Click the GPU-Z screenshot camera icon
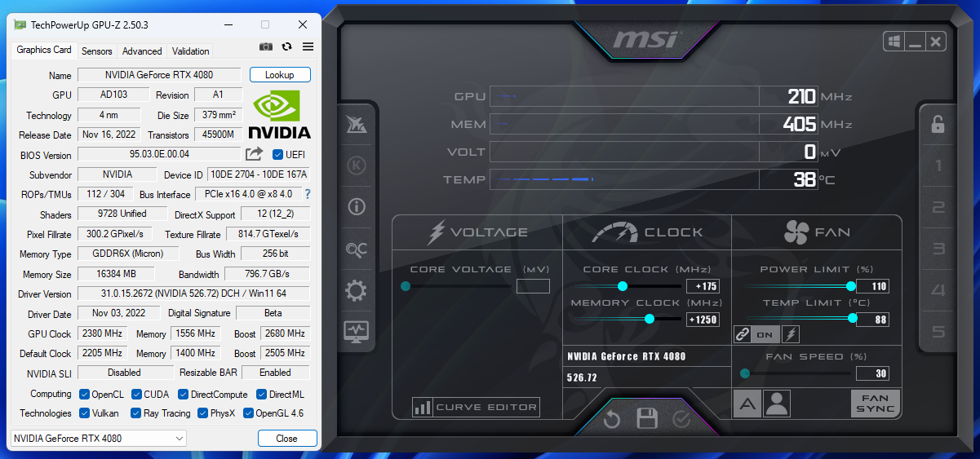The width and height of the screenshot is (980, 459). point(266,47)
